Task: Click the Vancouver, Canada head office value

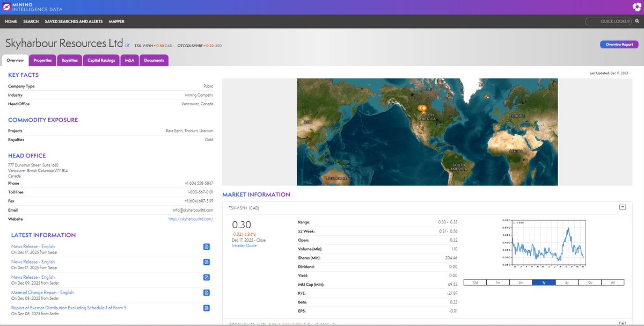Action: pyautogui.click(x=197, y=104)
